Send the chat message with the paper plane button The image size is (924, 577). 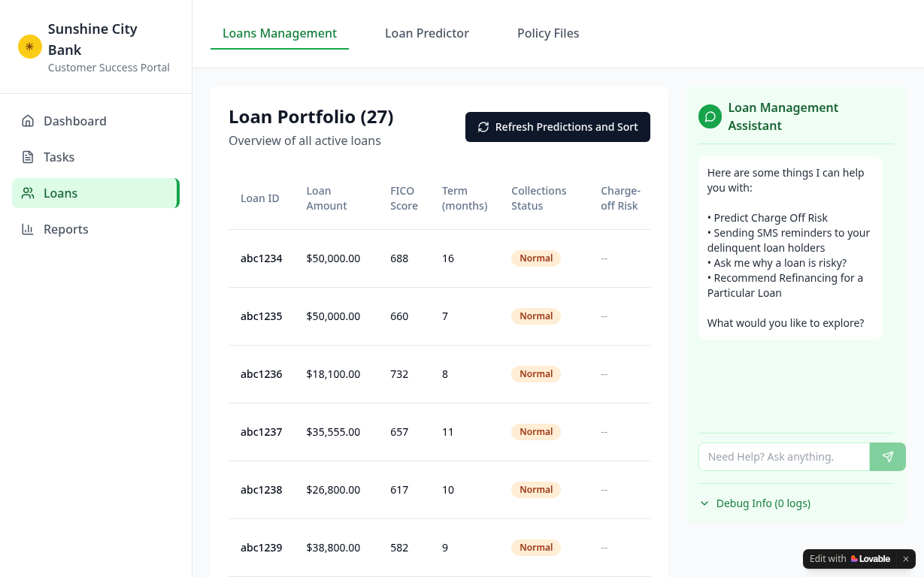[888, 457]
